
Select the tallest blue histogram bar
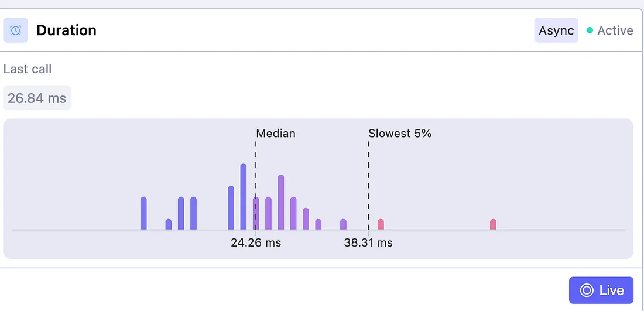(x=244, y=197)
